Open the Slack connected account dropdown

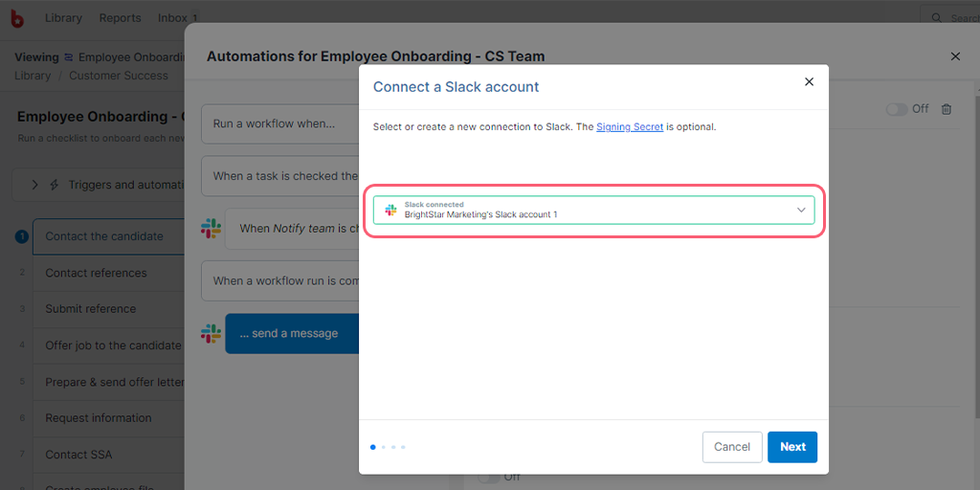[593, 210]
